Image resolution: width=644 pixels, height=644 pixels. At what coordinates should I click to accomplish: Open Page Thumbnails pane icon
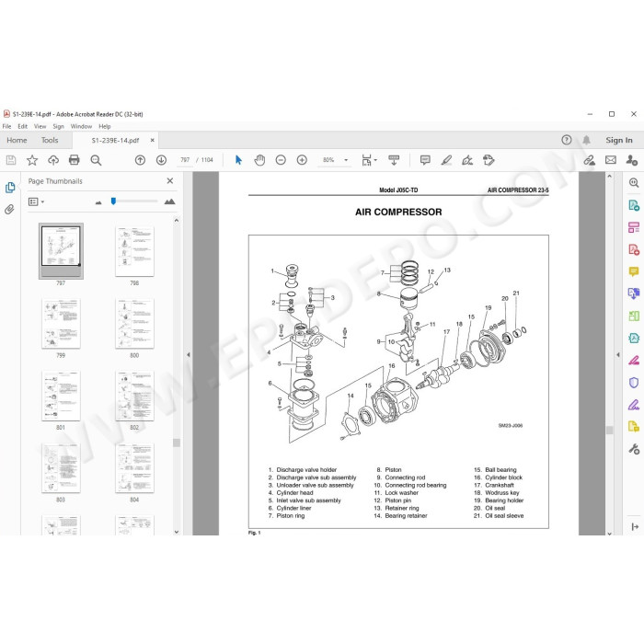point(10,188)
